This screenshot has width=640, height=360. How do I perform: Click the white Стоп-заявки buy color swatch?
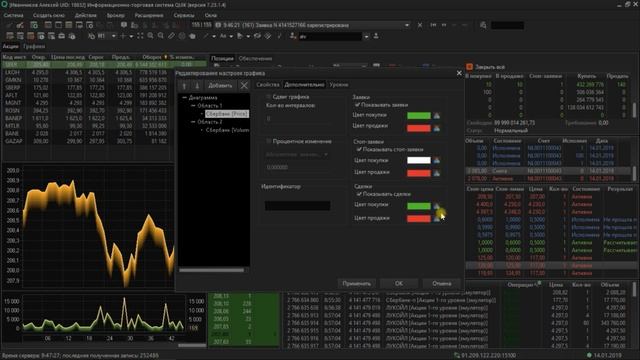[x=419, y=160]
